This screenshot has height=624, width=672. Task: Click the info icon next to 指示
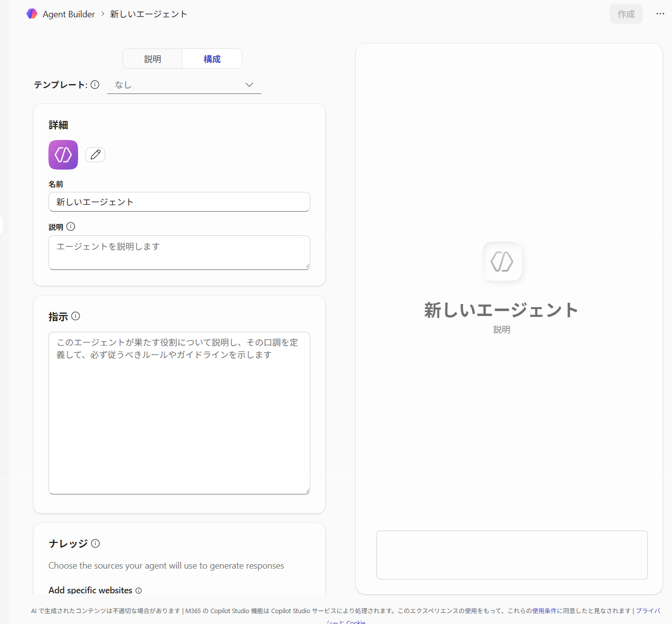click(x=76, y=316)
